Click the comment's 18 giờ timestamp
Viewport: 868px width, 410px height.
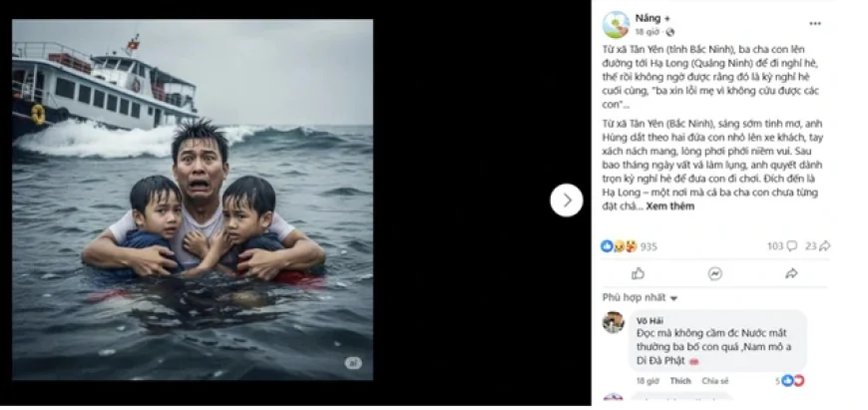pyautogui.click(x=648, y=381)
